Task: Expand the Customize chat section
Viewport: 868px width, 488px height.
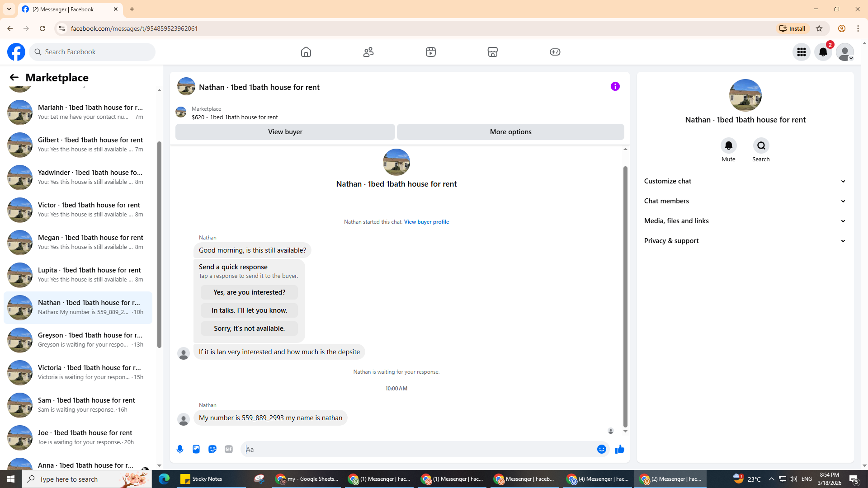Action: [x=745, y=181]
